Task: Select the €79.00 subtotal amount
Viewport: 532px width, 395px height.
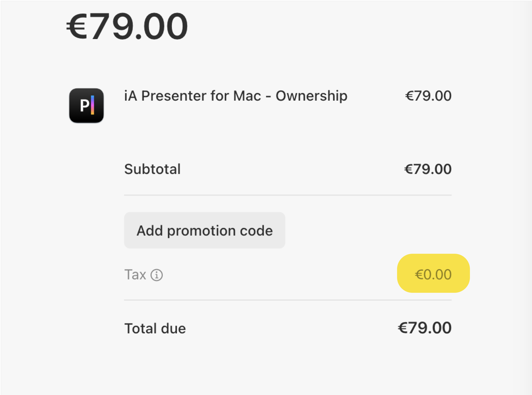Action: 428,169
